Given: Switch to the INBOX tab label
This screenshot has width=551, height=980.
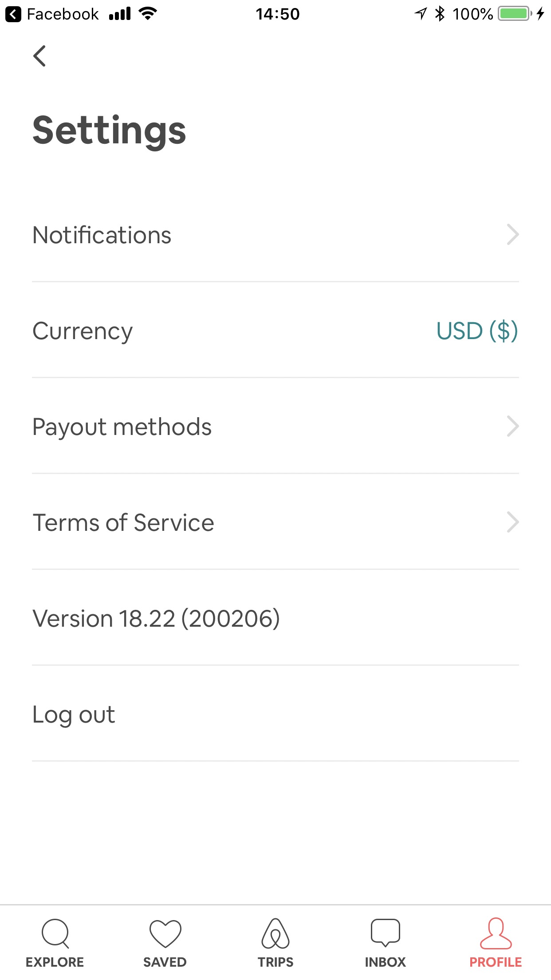Looking at the screenshot, I should 385,962.
